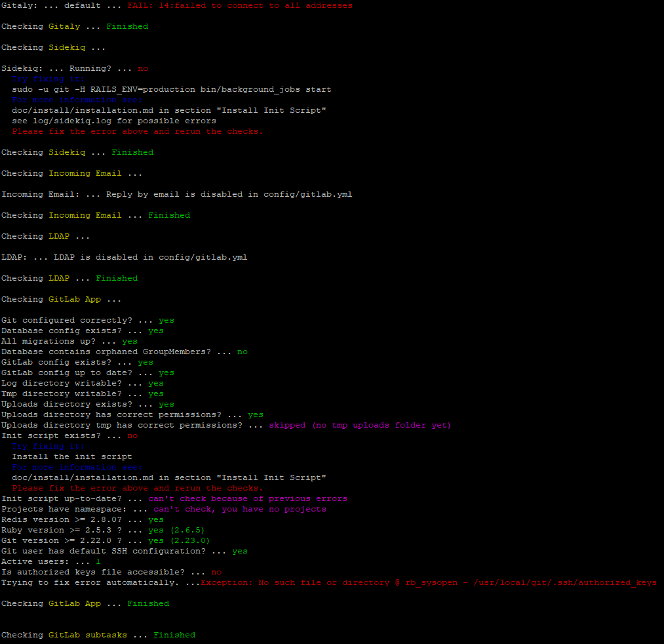
Task: Select the 'sudo -u git -H RAILS_ENV=production' command line
Action: coord(172,89)
